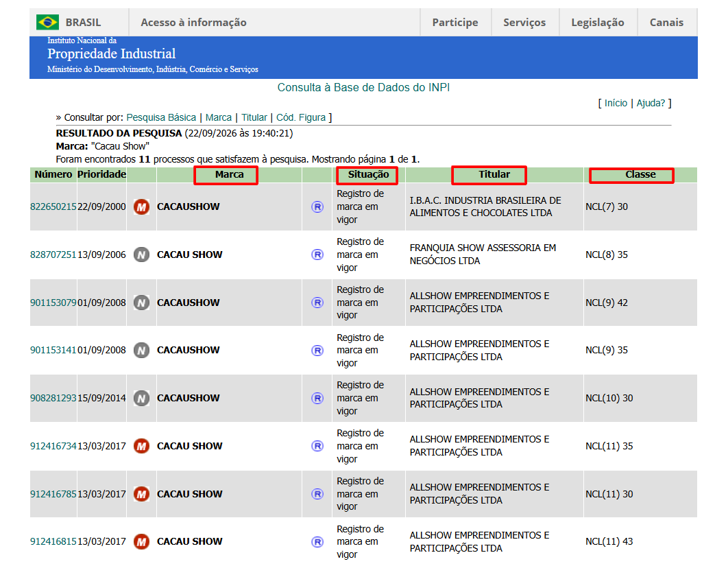Screen dimensions: 728x566
Task: Click the Classe column header
Action: click(x=641, y=174)
